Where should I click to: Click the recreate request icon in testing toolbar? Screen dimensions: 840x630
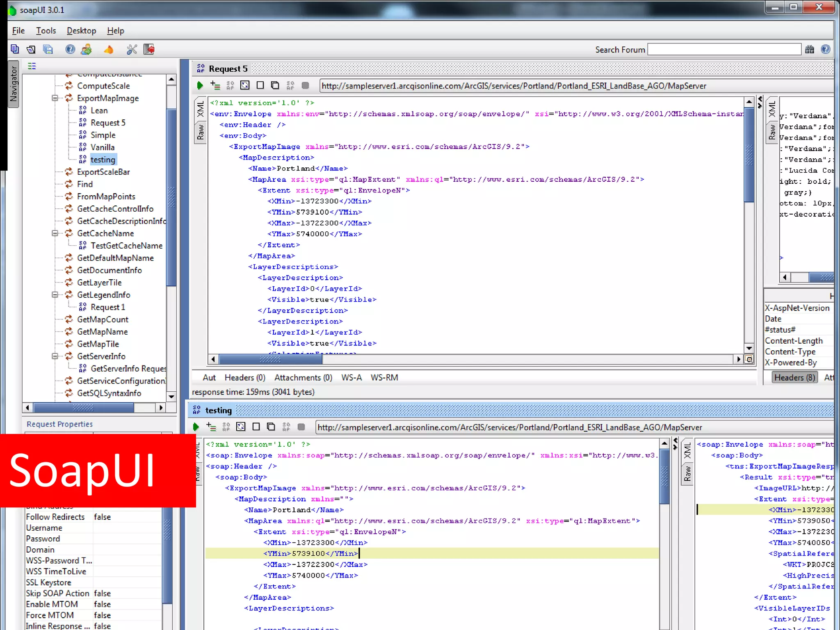(241, 427)
